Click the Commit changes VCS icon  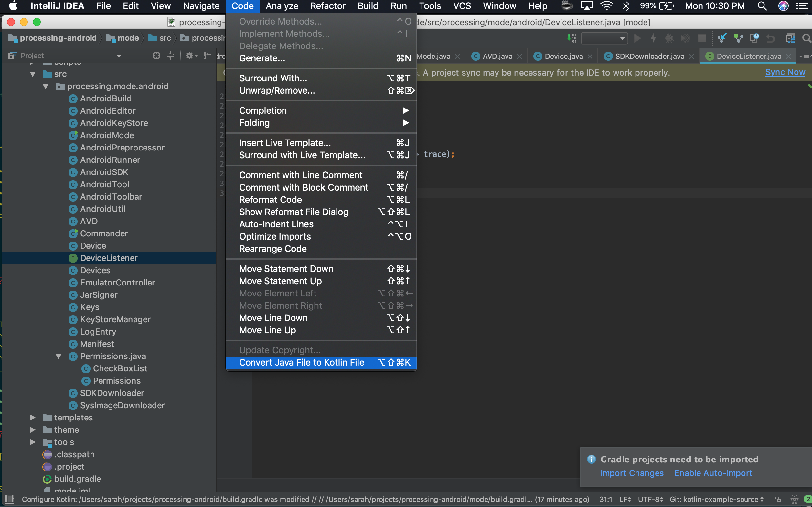click(738, 38)
